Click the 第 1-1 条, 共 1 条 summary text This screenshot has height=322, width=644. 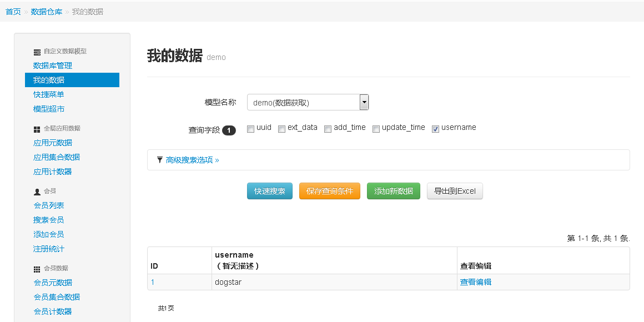pos(598,239)
